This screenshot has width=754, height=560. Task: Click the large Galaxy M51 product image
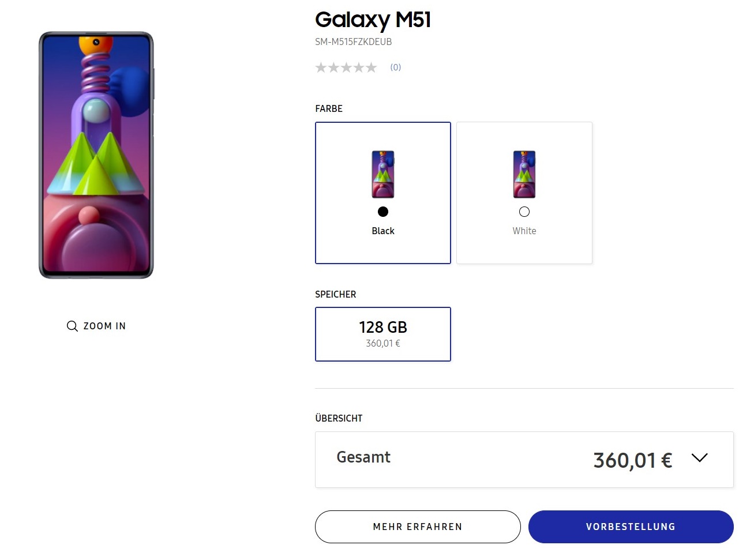[96, 155]
